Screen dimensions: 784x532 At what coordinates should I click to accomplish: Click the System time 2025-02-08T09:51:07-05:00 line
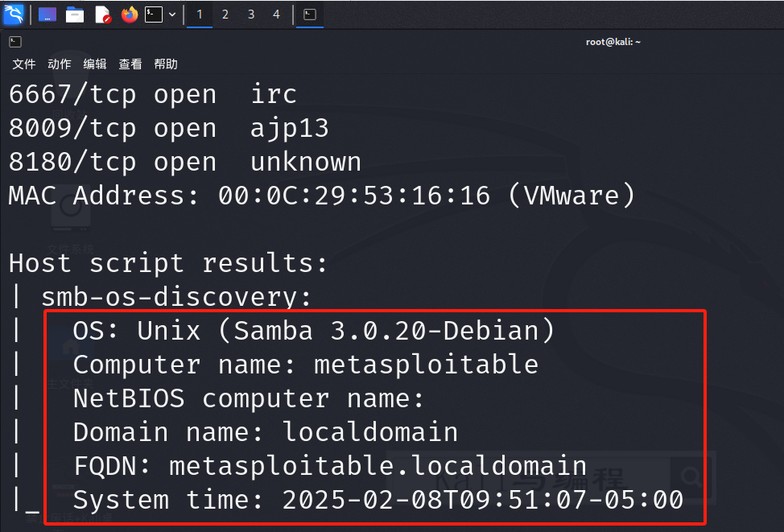(378, 500)
